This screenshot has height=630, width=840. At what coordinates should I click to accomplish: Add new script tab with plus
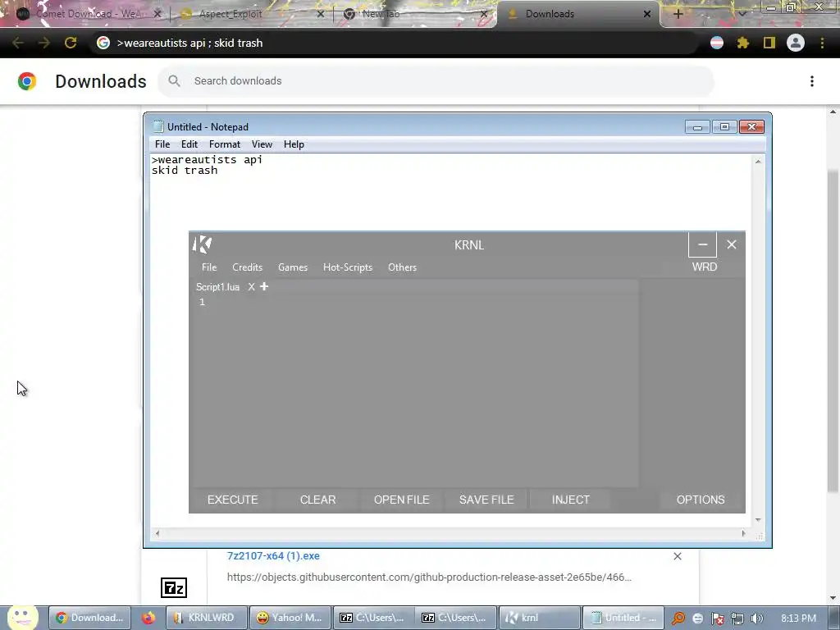coord(264,286)
